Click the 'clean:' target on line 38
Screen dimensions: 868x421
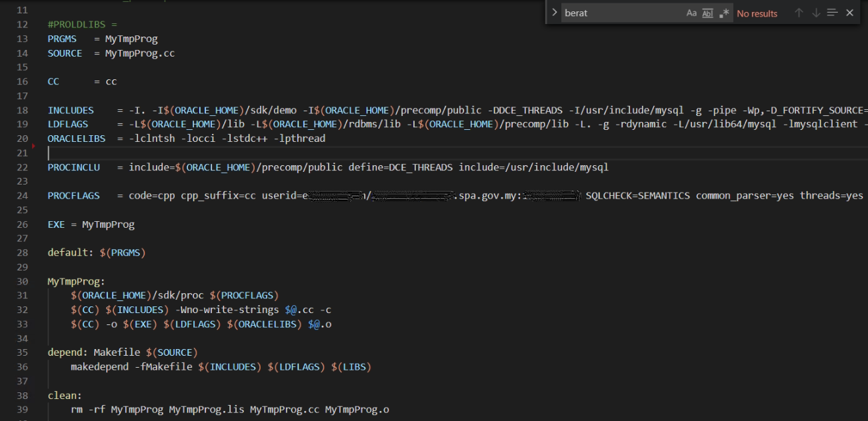pos(65,396)
